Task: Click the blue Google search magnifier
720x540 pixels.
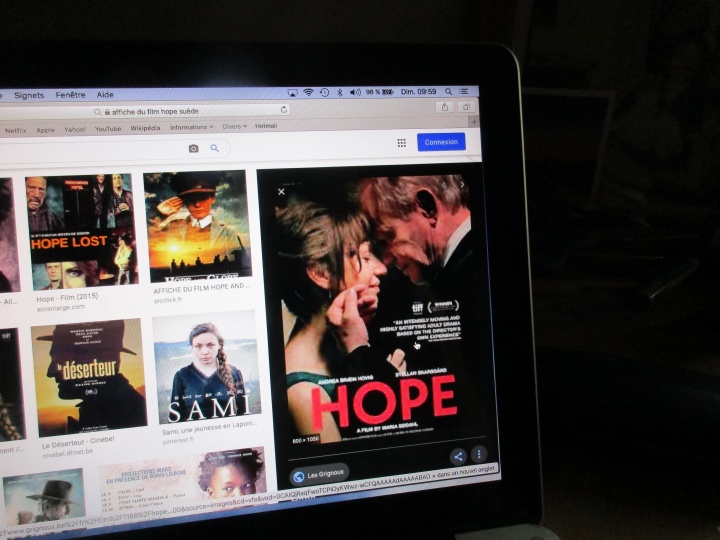Action: (214, 148)
